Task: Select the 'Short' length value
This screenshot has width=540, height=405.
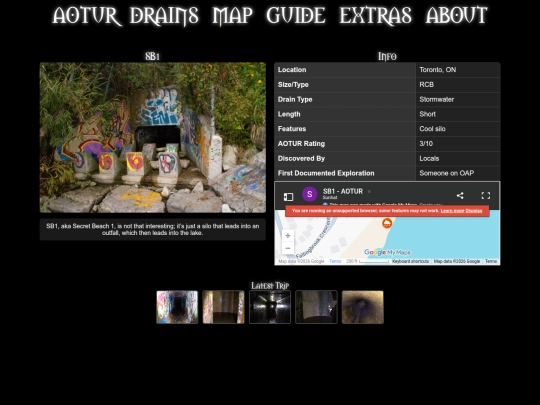Action: [427, 114]
